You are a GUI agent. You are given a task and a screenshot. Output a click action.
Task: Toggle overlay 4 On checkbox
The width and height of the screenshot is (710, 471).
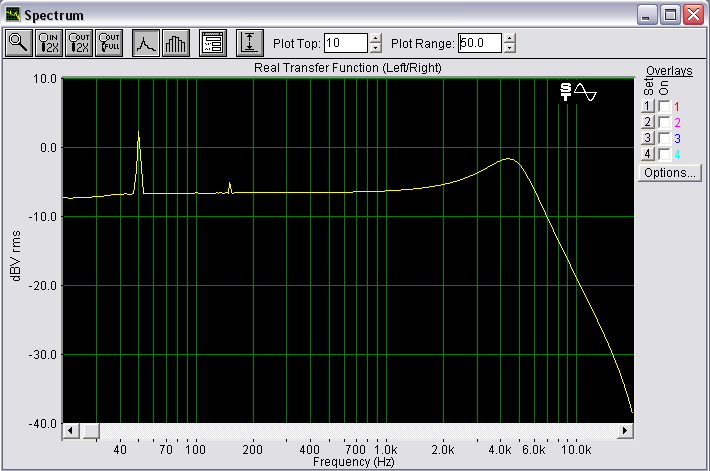pos(664,154)
